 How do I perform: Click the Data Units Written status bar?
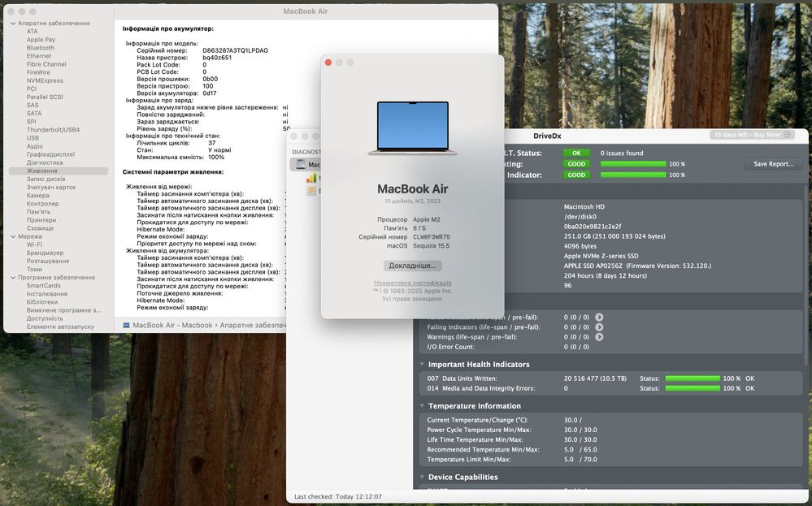click(x=693, y=378)
